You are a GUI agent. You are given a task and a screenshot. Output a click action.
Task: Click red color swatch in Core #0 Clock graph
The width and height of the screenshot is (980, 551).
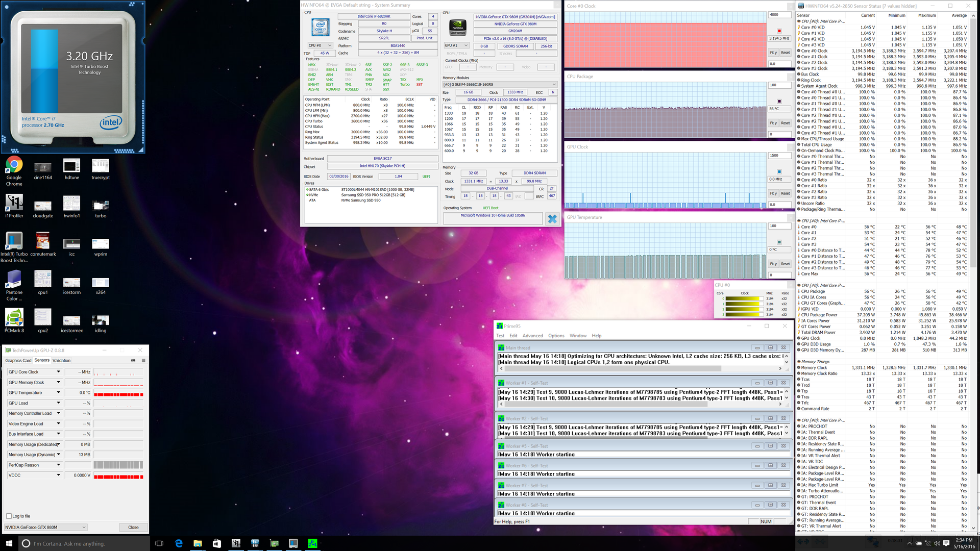click(x=779, y=31)
